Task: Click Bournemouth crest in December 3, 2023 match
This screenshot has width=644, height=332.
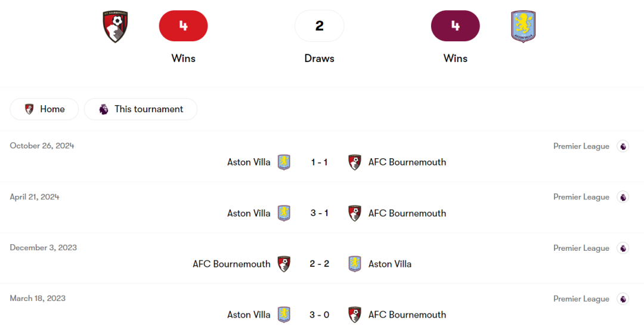Action: click(x=284, y=264)
